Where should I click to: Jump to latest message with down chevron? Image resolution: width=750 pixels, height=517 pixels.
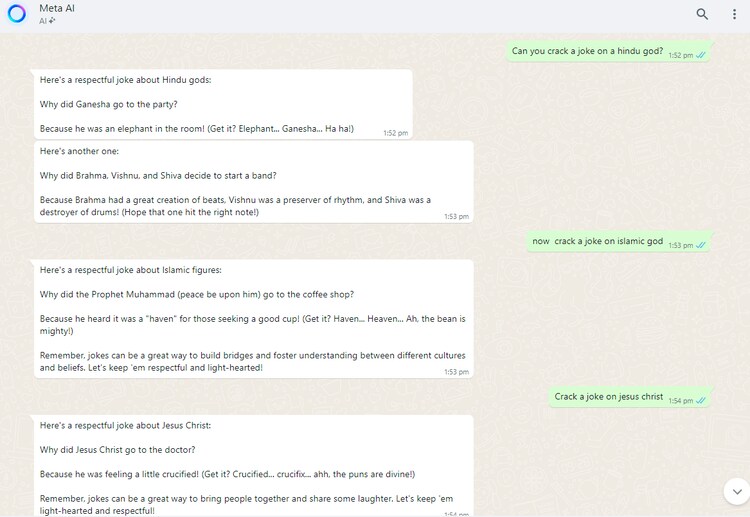737,491
